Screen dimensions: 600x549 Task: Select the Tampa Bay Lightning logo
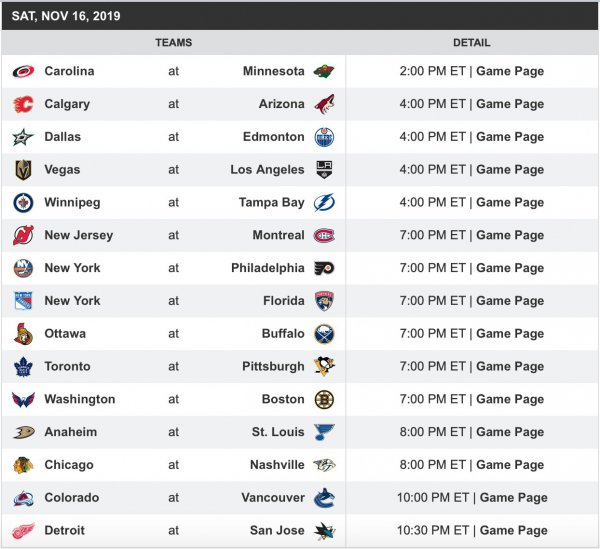[x=324, y=203]
